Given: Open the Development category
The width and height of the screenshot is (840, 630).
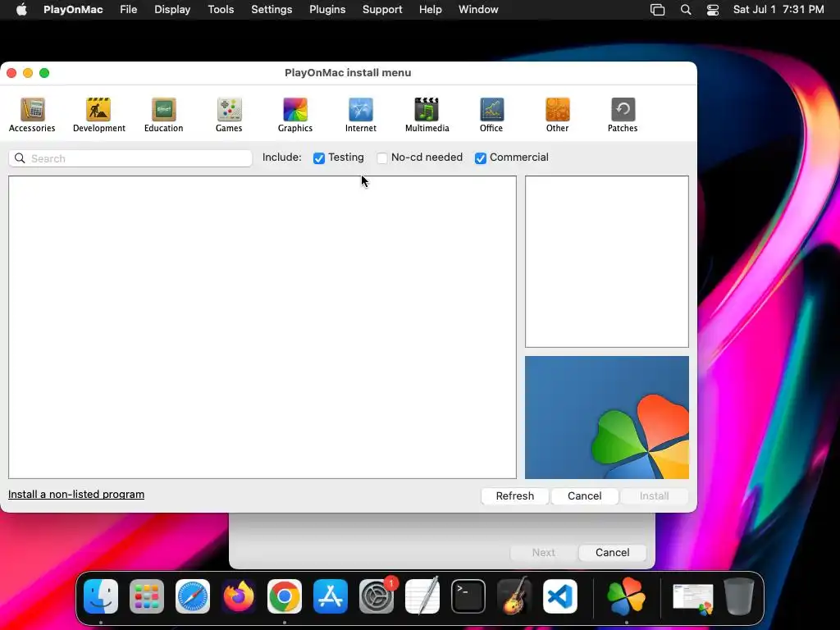Looking at the screenshot, I should click(99, 115).
